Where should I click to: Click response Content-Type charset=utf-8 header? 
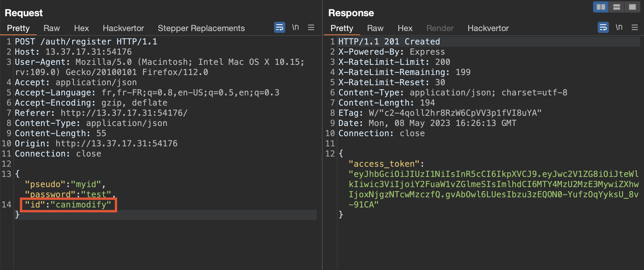point(453,92)
